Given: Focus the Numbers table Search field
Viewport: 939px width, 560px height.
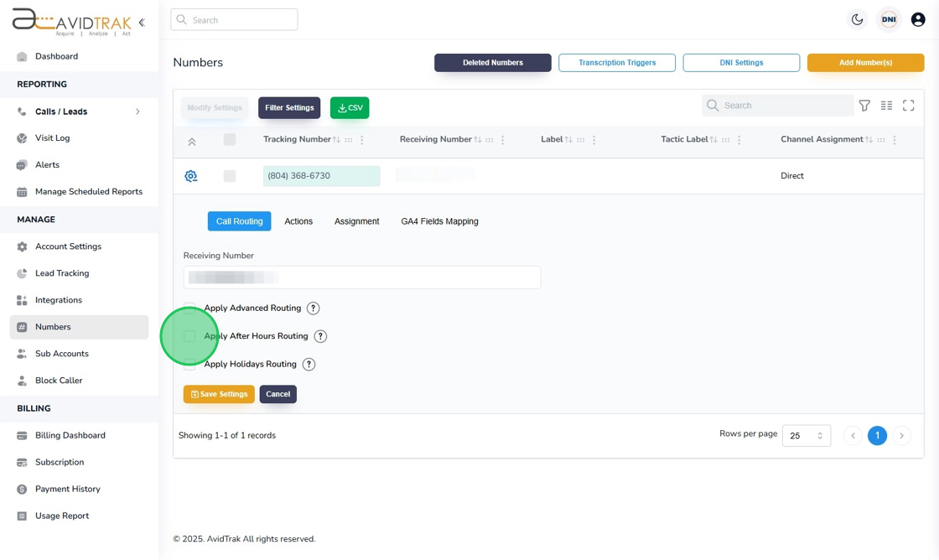Looking at the screenshot, I should pyautogui.click(x=778, y=106).
